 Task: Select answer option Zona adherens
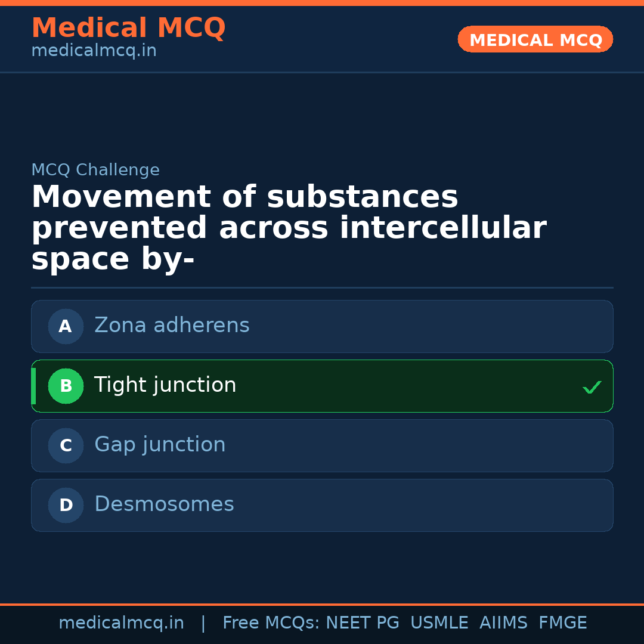[322, 326]
